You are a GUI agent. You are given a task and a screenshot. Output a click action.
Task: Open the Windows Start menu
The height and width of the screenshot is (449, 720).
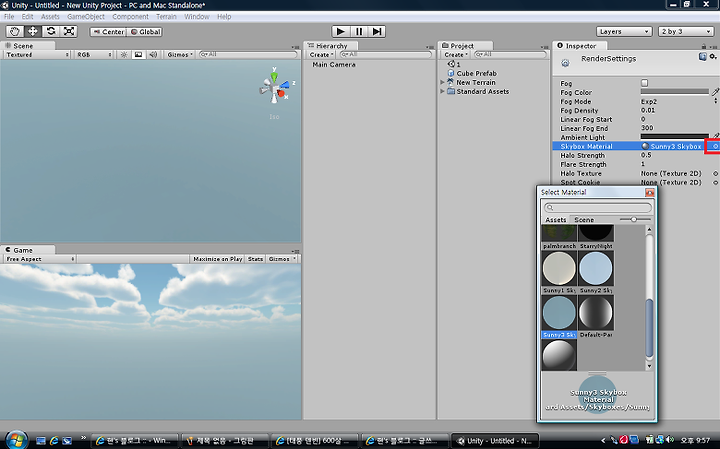(16, 440)
